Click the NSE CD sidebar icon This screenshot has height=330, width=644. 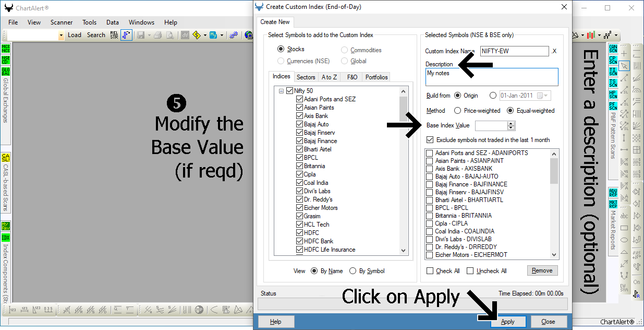coord(6,60)
